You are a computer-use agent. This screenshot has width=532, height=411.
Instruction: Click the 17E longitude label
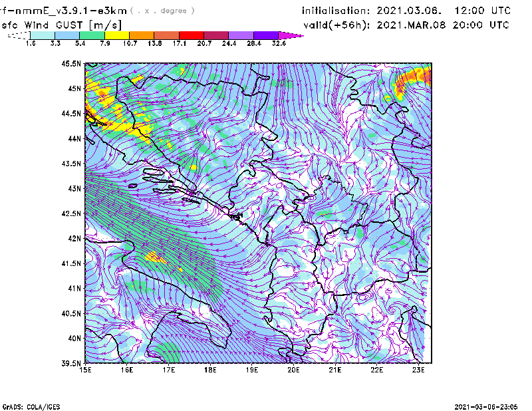coord(169,370)
